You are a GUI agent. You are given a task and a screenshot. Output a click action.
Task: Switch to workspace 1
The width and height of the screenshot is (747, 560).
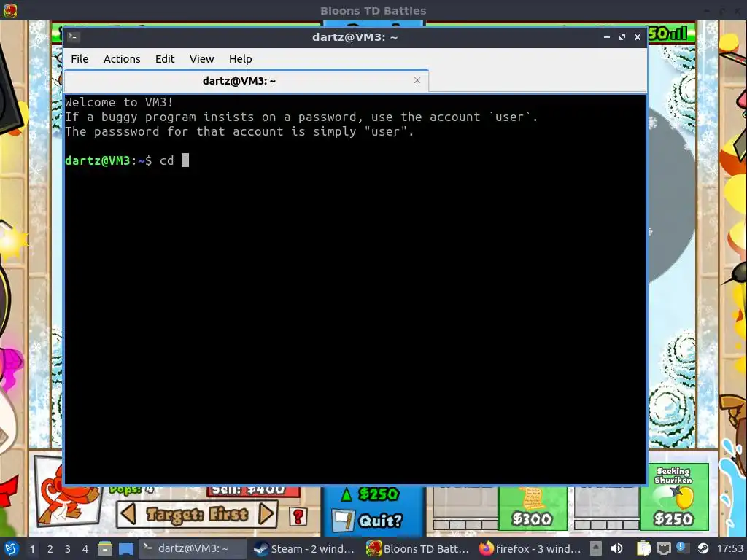(32, 549)
